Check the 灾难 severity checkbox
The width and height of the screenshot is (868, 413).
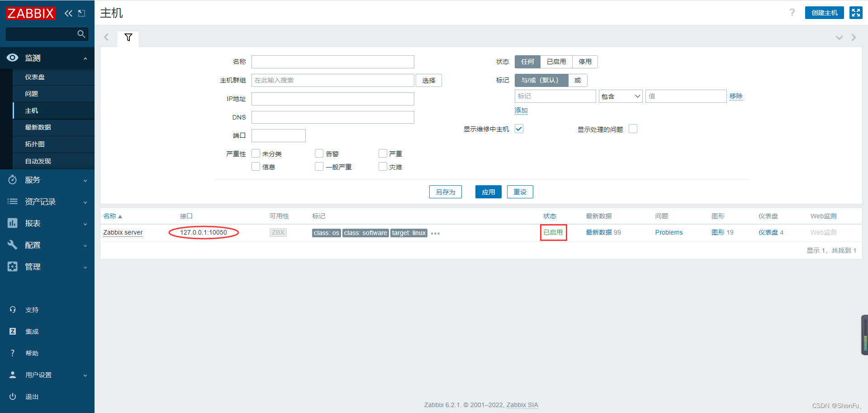click(383, 167)
